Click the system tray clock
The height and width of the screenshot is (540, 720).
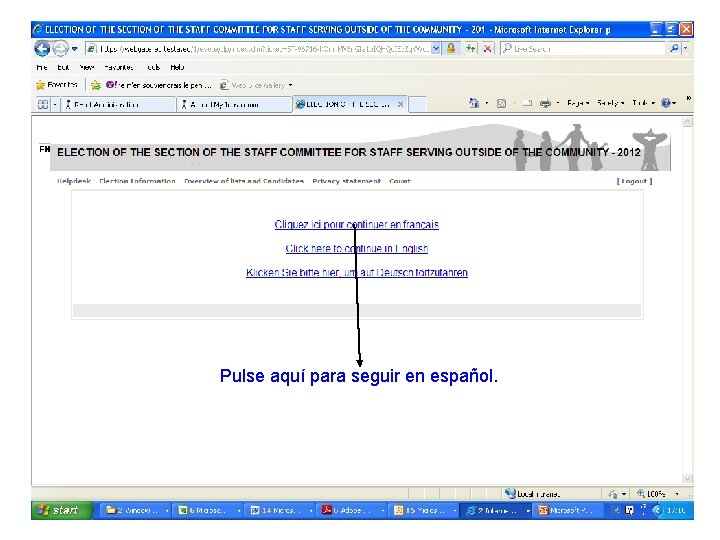point(676,510)
